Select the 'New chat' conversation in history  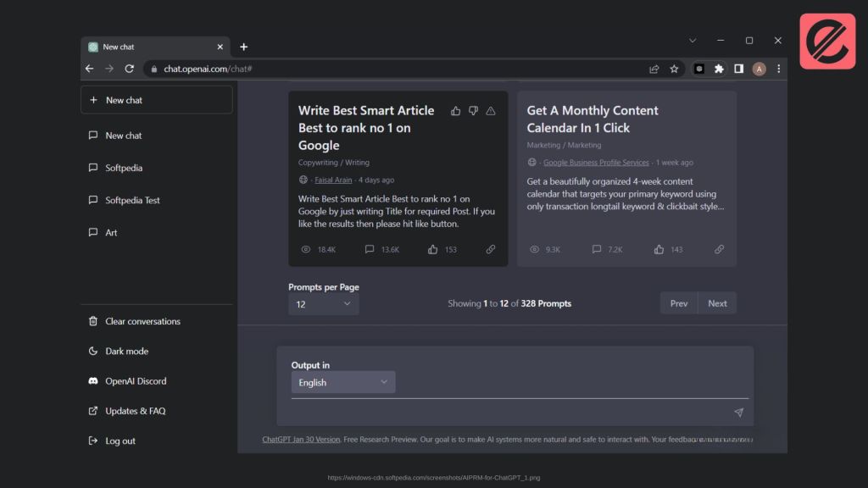click(x=157, y=136)
